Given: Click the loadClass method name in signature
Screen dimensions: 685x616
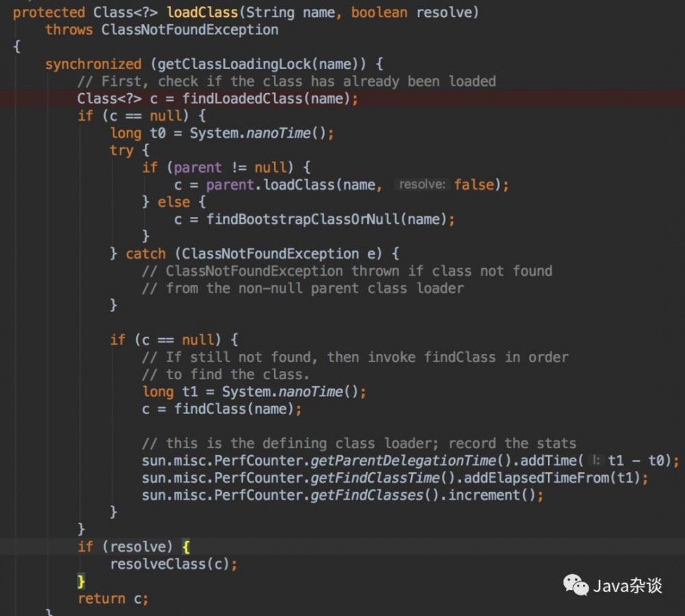Looking at the screenshot, I should pos(203,12).
